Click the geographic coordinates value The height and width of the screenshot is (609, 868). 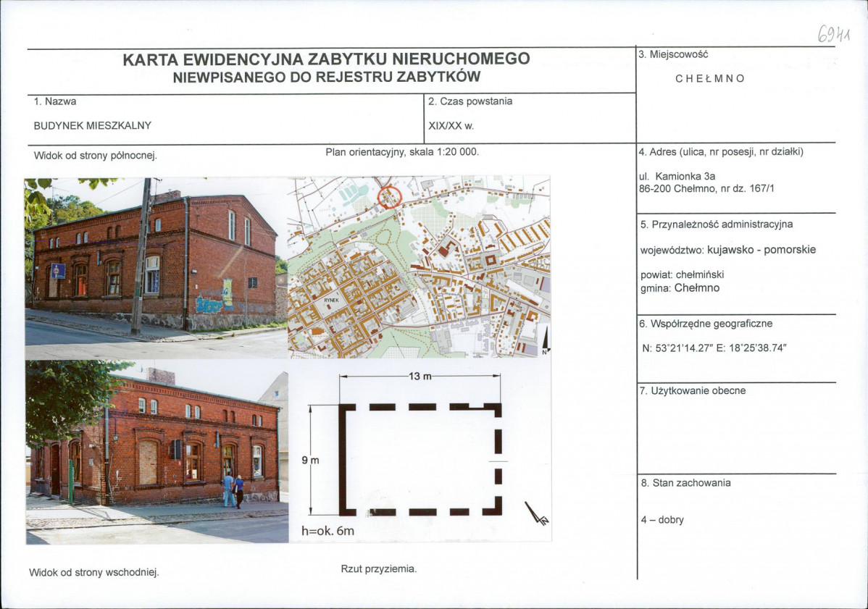(x=714, y=348)
